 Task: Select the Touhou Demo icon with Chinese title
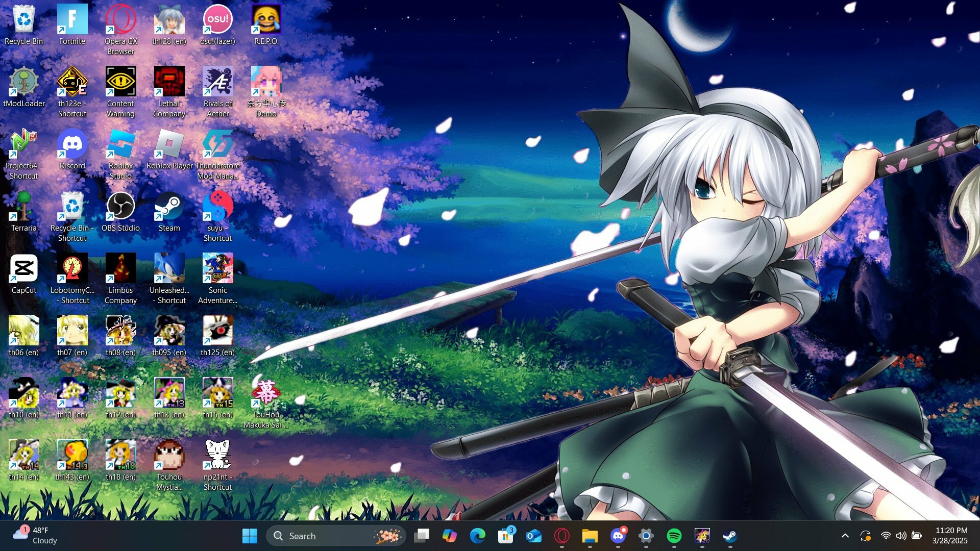266,92
